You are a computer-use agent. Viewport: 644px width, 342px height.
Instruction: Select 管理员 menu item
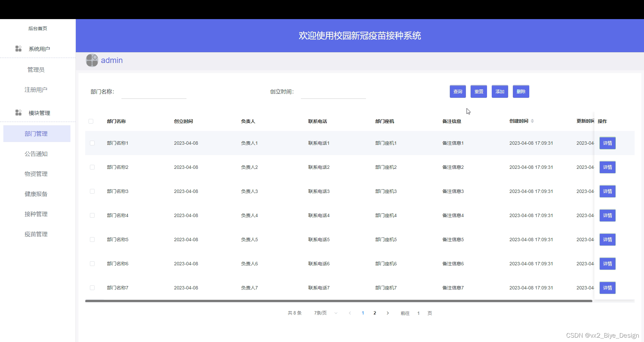(36, 70)
